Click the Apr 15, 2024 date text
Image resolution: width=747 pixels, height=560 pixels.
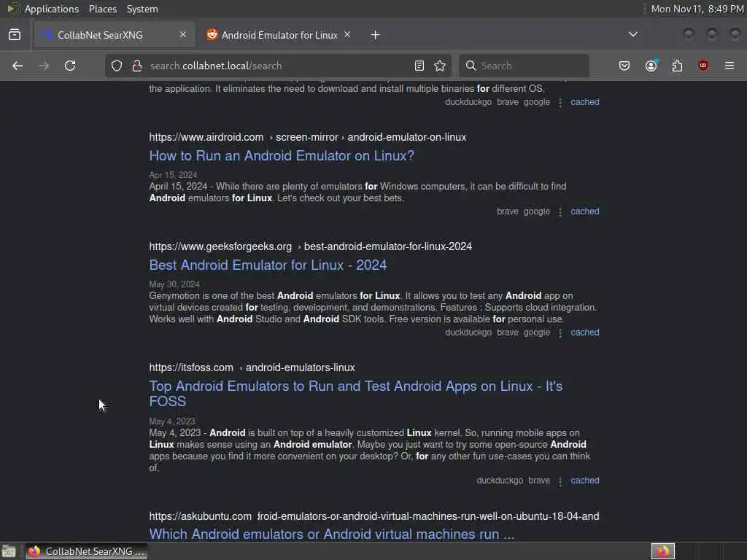[x=173, y=175]
